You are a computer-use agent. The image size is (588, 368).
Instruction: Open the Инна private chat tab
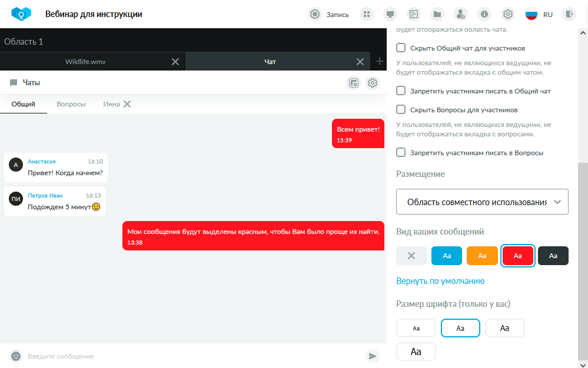(111, 104)
